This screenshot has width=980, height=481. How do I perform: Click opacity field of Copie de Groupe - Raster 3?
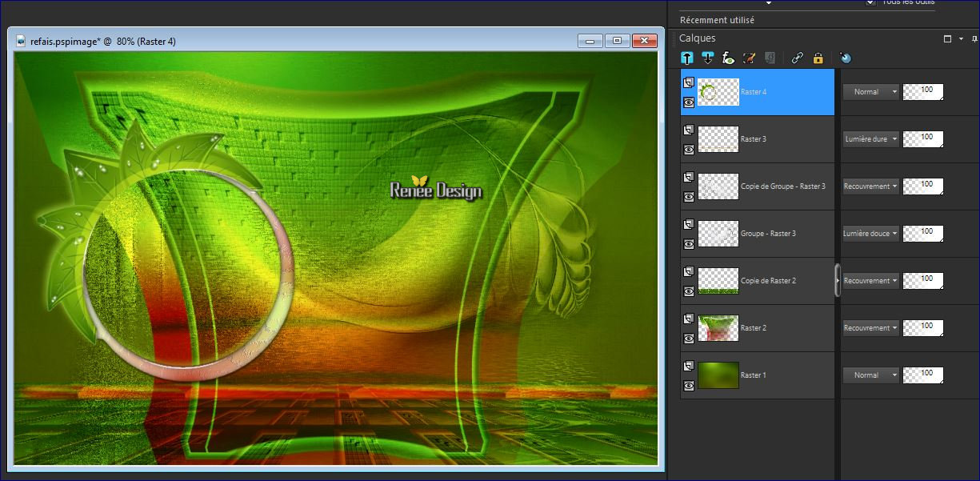click(x=923, y=186)
